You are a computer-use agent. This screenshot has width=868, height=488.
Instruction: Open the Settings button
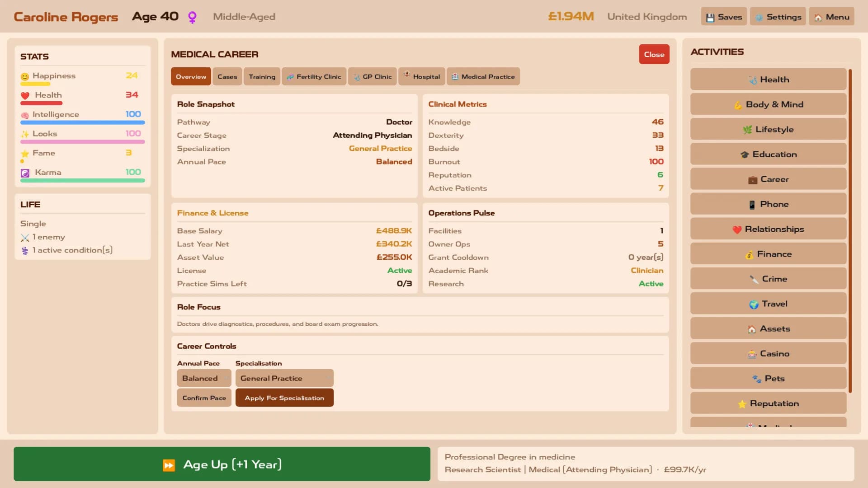click(778, 17)
